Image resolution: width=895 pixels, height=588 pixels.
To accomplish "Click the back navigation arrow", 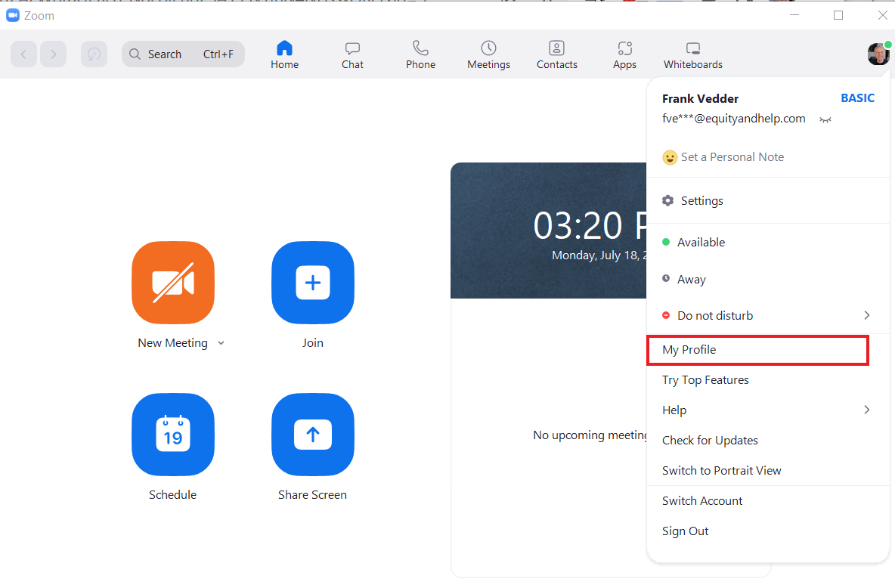I will tap(24, 54).
